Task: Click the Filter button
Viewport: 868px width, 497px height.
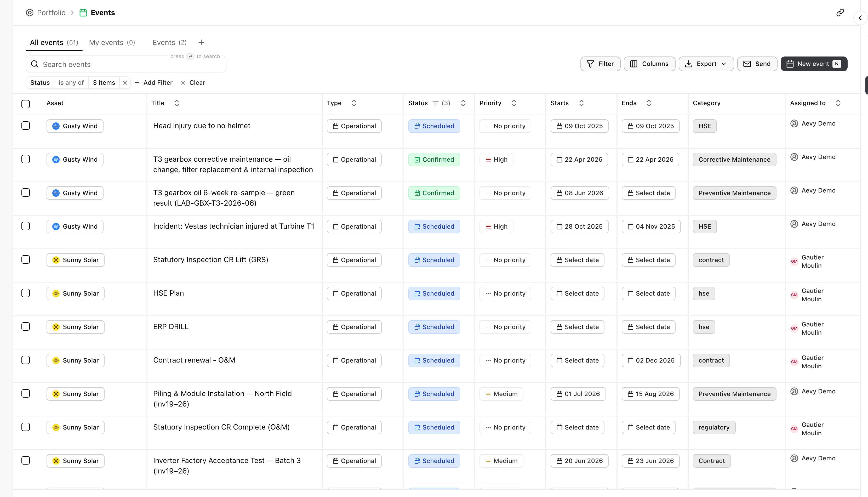Action: pos(600,64)
